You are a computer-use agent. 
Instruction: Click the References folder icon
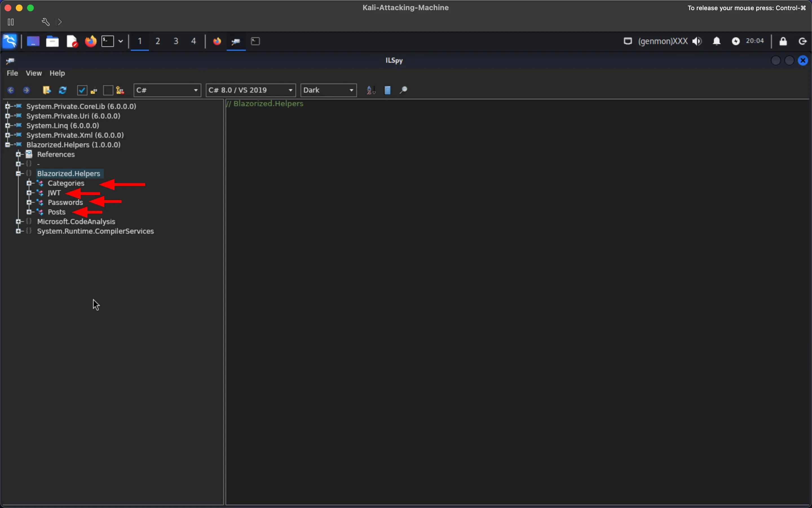29,154
